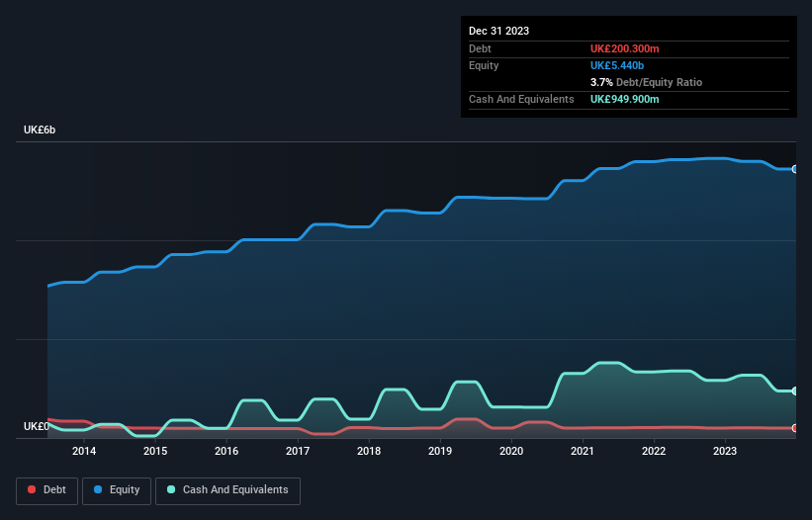Click the UK£949.900m cash value
Screen dimensions: 812x520
[x=624, y=99]
